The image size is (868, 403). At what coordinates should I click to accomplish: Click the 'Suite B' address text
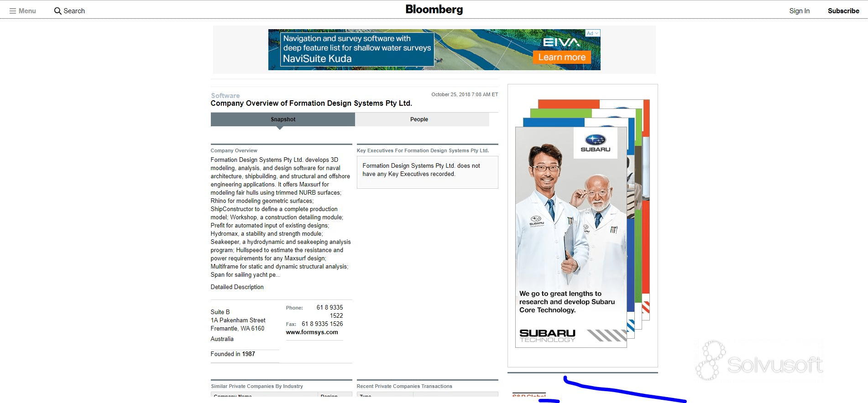point(220,312)
